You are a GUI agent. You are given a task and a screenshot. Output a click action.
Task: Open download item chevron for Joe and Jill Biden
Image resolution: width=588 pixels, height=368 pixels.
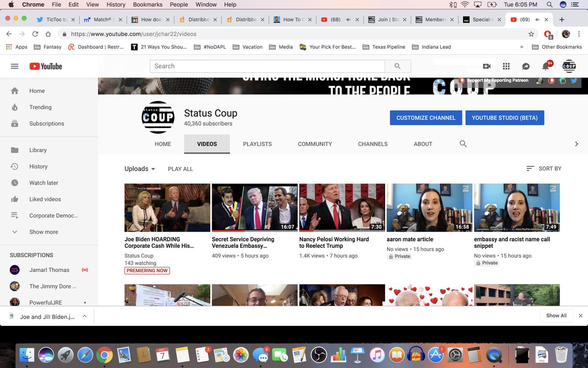click(84, 316)
